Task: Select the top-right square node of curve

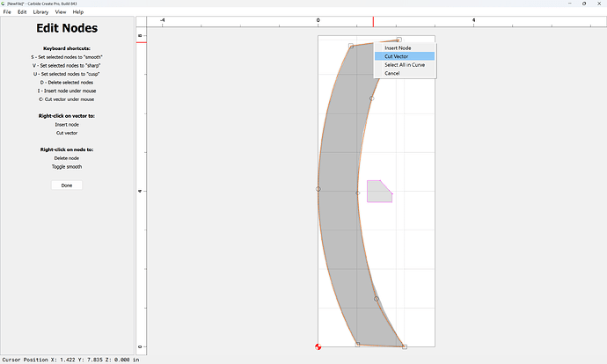Action: pos(399,40)
